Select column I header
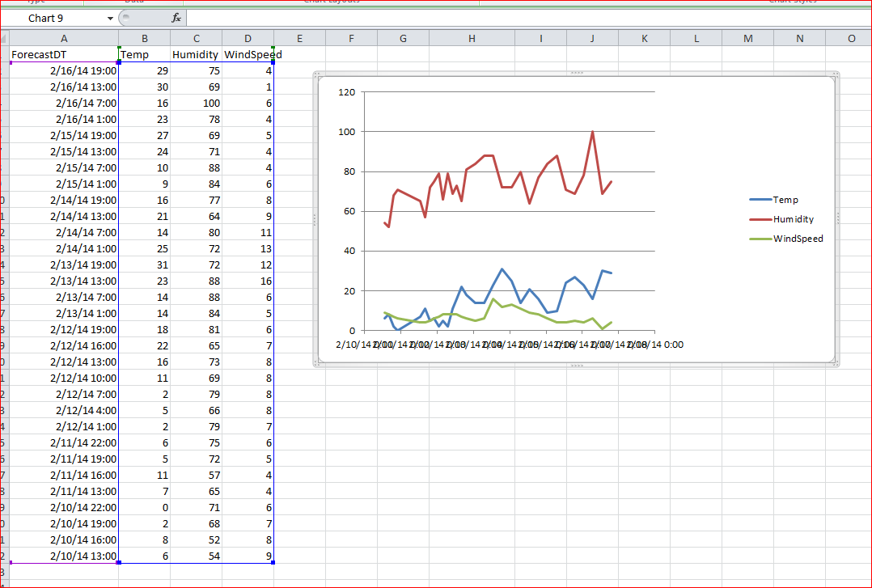The image size is (872, 588). pyautogui.click(x=541, y=38)
